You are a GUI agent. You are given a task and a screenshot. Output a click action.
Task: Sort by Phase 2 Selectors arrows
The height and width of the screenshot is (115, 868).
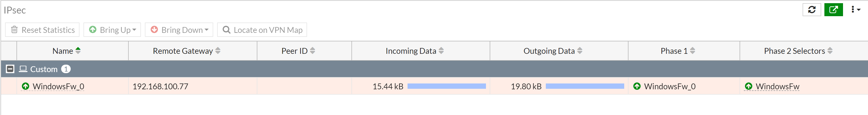click(x=830, y=51)
